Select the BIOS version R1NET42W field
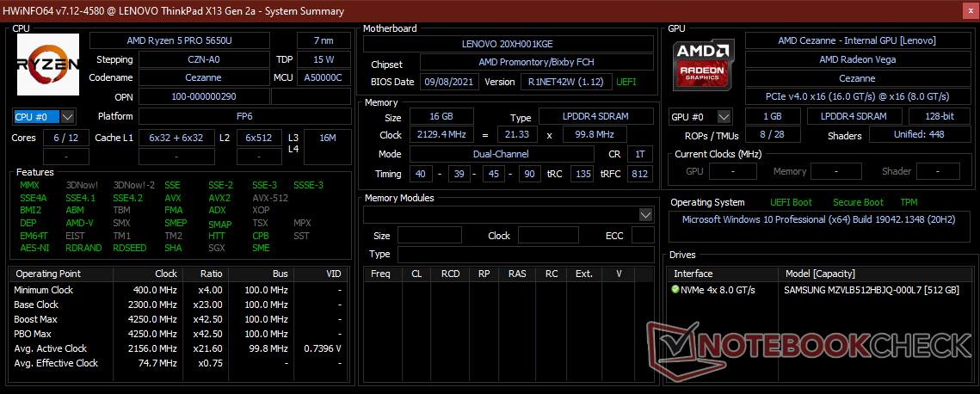 click(564, 82)
